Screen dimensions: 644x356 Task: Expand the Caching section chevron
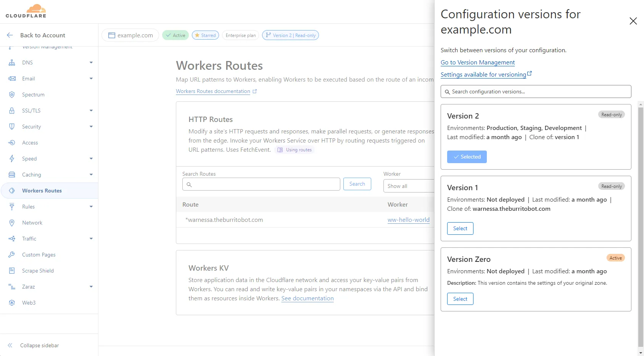[91, 175]
